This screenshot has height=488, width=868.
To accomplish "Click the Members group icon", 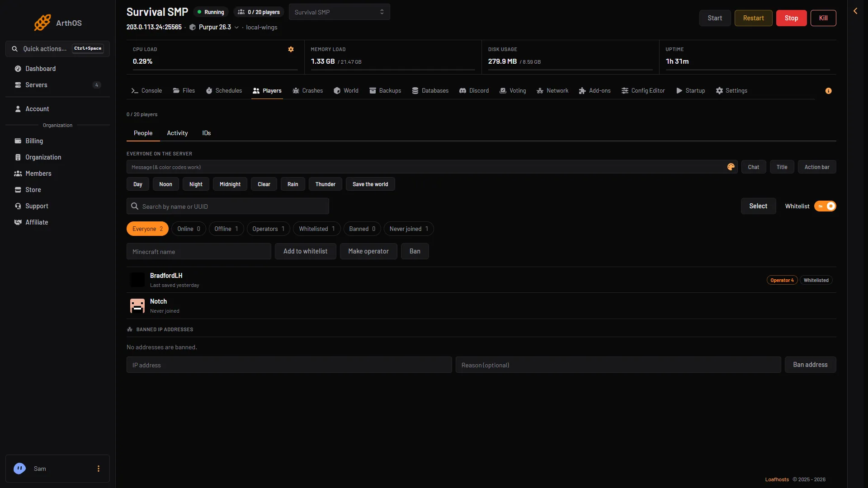I will [x=18, y=174].
